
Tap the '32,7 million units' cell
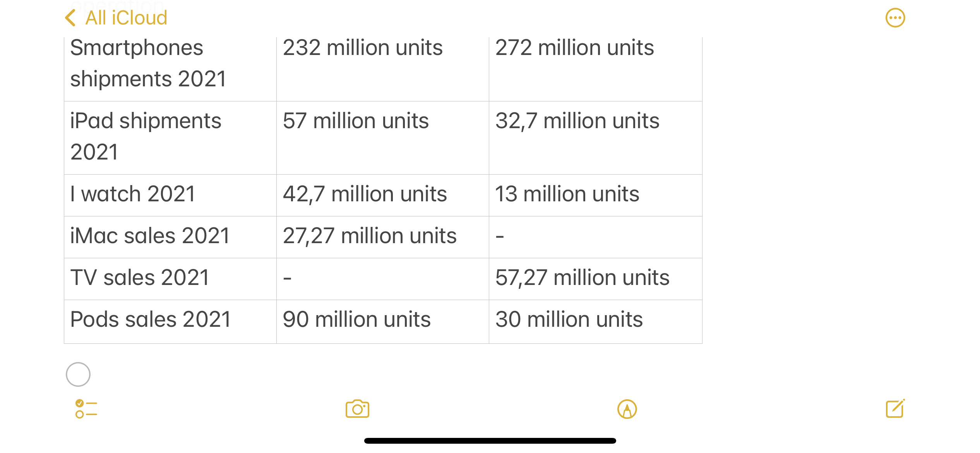[577, 121]
